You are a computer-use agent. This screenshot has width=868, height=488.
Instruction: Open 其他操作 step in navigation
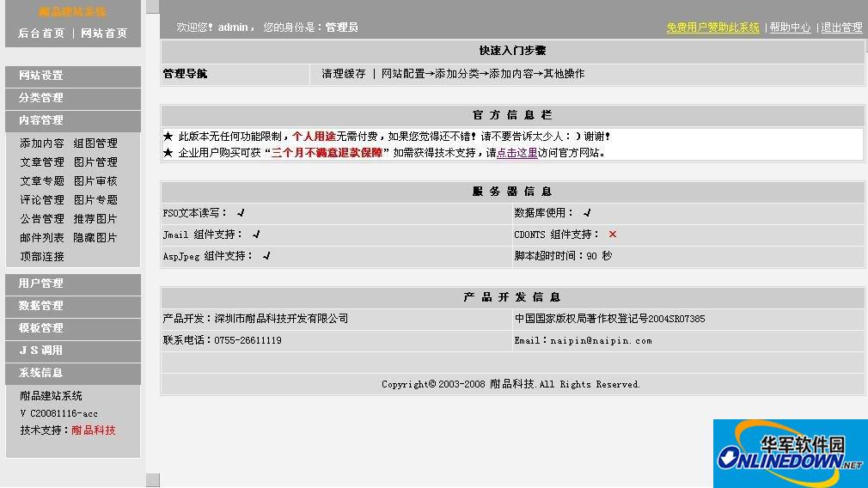coord(564,74)
